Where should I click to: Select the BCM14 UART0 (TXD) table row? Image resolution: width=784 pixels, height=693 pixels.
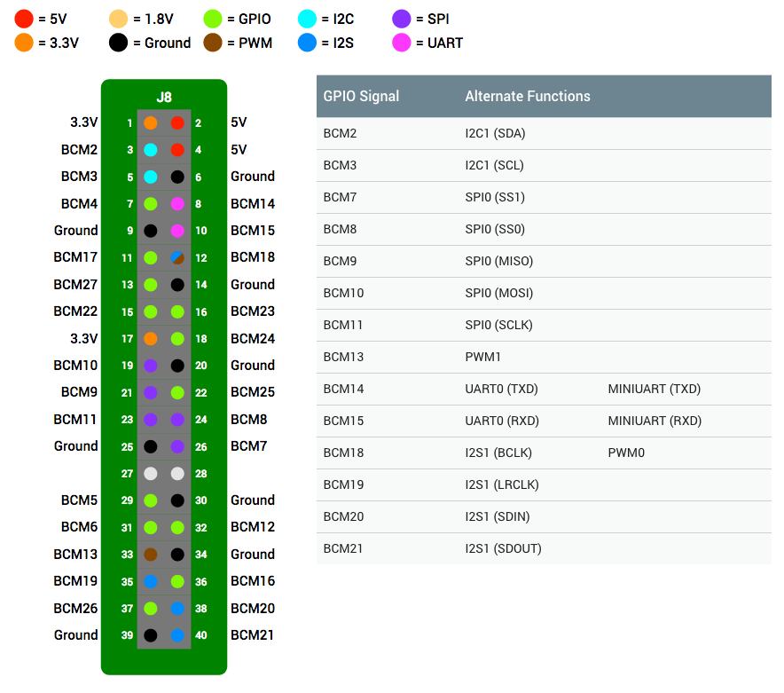[x=544, y=390]
